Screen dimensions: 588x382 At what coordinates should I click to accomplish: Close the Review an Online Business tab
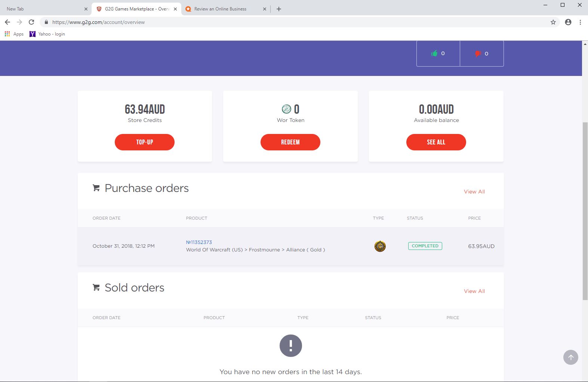(x=265, y=9)
